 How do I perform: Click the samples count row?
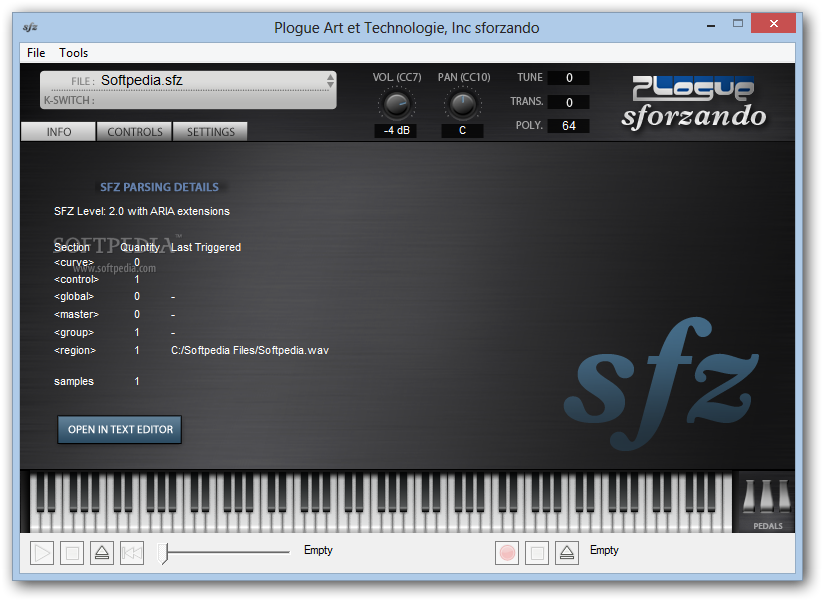(x=97, y=381)
